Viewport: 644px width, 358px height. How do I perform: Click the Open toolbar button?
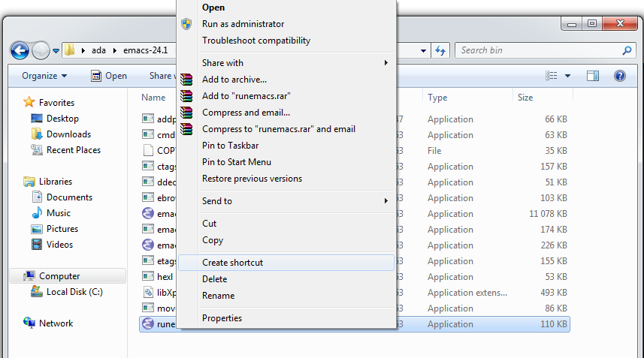pos(109,76)
